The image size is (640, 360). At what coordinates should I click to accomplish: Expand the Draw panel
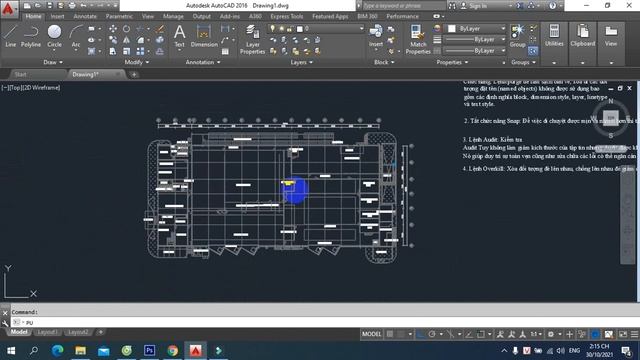pos(53,62)
